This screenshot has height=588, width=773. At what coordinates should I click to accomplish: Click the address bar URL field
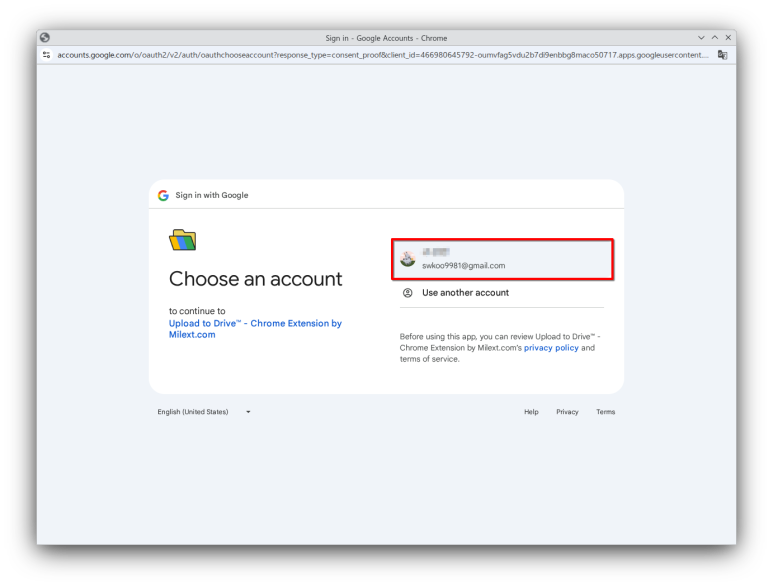tap(382, 55)
